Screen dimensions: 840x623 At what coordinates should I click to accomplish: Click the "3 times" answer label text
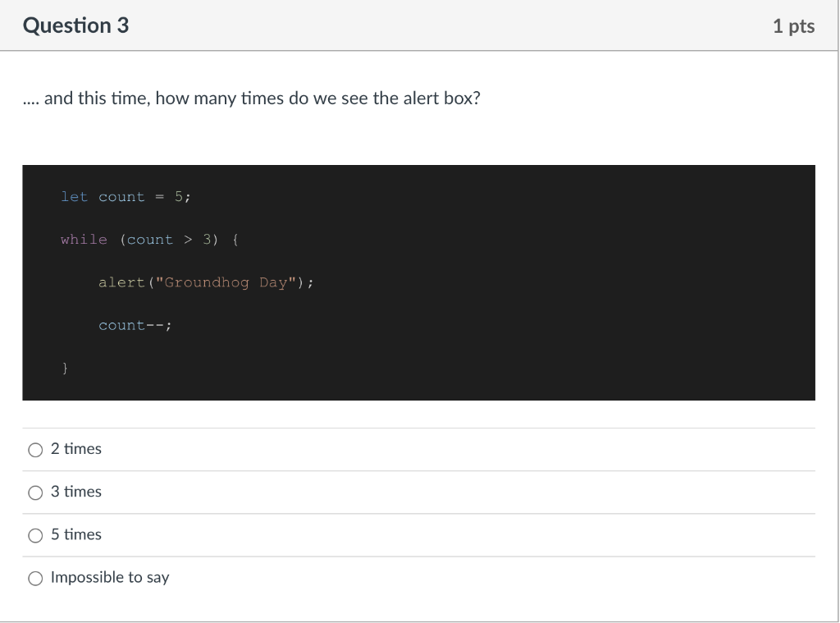point(76,492)
